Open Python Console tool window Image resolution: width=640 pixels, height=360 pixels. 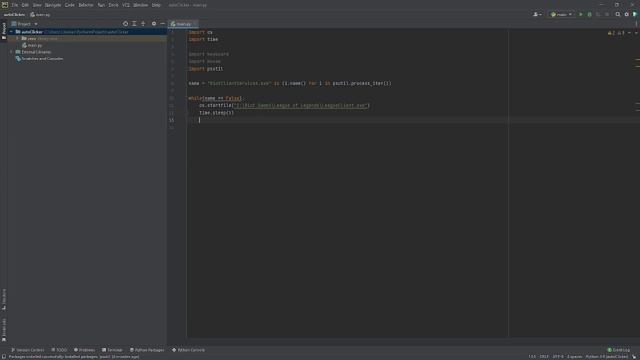[x=189, y=350]
